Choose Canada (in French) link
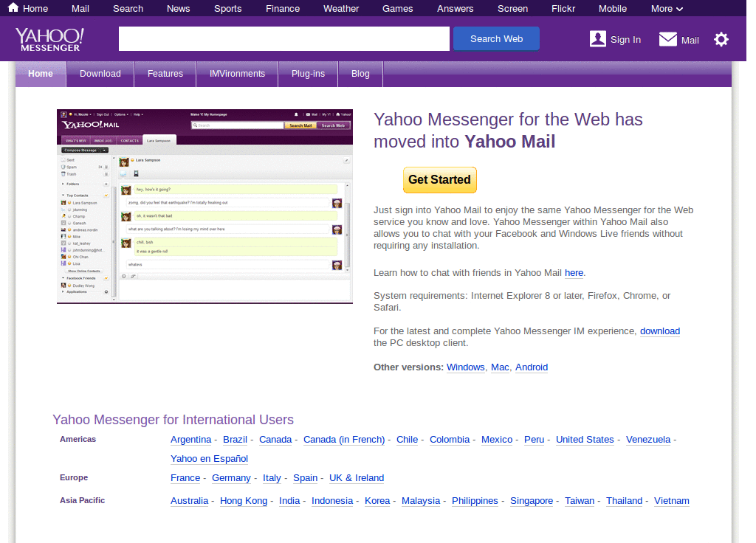The width and height of the screenshot is (756, 543). tap(344, 440)
